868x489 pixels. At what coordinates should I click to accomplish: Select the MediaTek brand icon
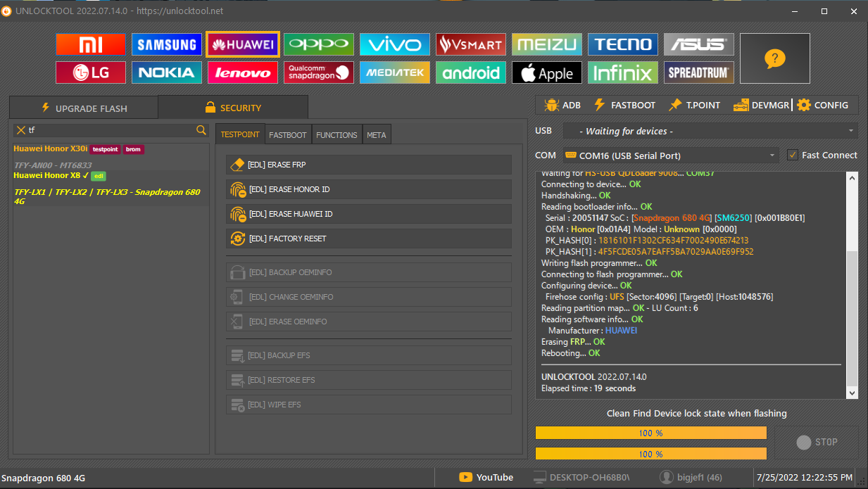pyautogui.click(x=395, y=72)
